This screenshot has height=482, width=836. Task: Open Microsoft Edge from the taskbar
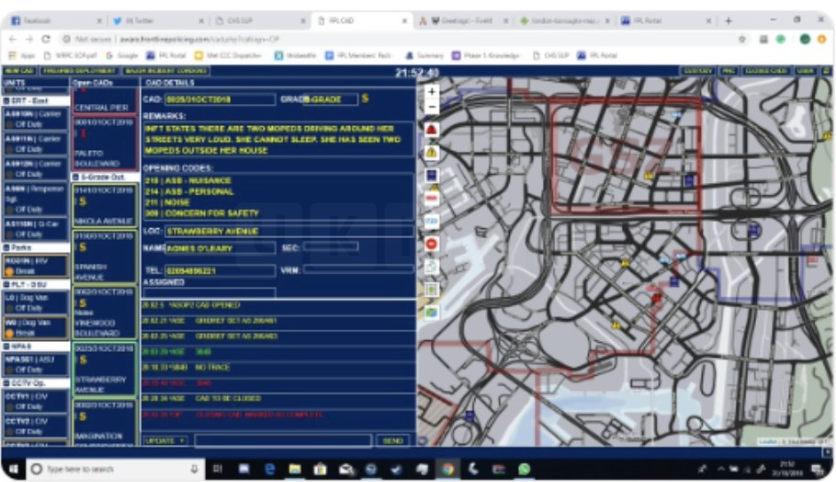(x=270, y=469)
